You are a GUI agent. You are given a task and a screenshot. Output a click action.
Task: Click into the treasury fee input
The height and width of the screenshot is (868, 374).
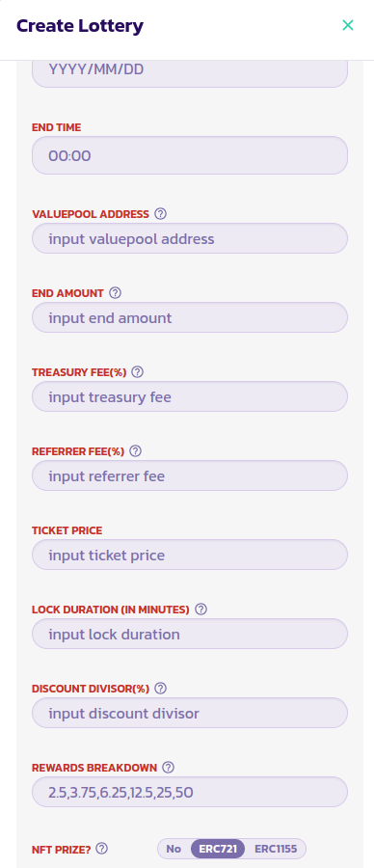coord(190,397)
